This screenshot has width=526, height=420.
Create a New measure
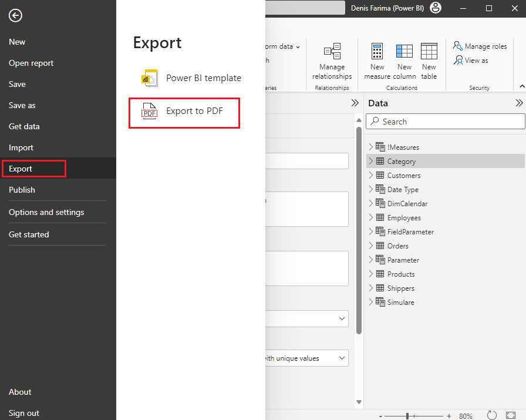coord(377,62)
